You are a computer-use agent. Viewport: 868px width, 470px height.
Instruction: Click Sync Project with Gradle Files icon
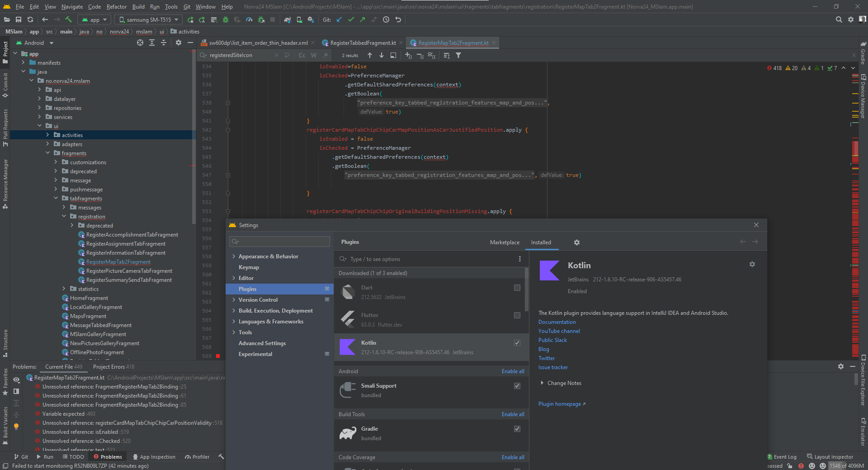[x=288, y=19]
